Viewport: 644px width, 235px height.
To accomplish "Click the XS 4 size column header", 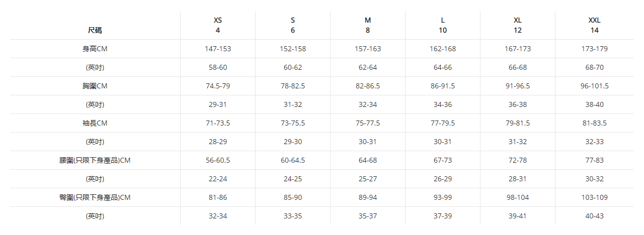I will pyautogui.click(x=217, y=25).
